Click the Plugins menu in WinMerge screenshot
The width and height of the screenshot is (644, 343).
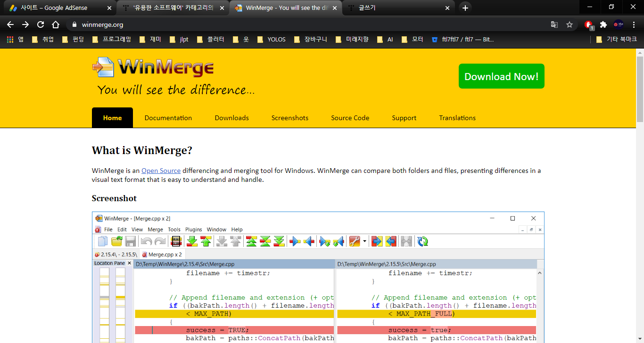(x=193, y=229)
